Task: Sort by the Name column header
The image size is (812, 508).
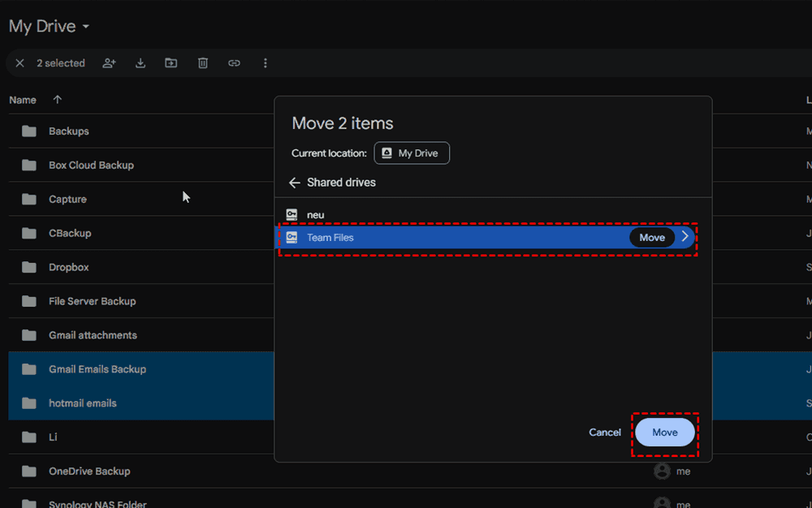Action: click(23, 100)
